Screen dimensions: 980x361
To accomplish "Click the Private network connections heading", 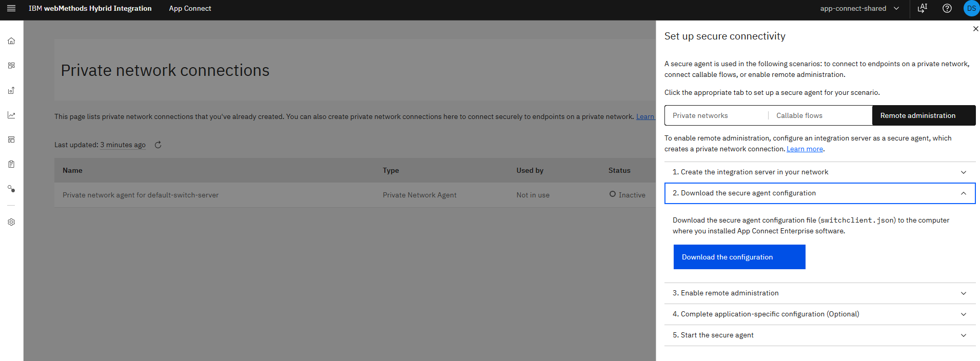I will pyautogui.click(x=165, y=70).
